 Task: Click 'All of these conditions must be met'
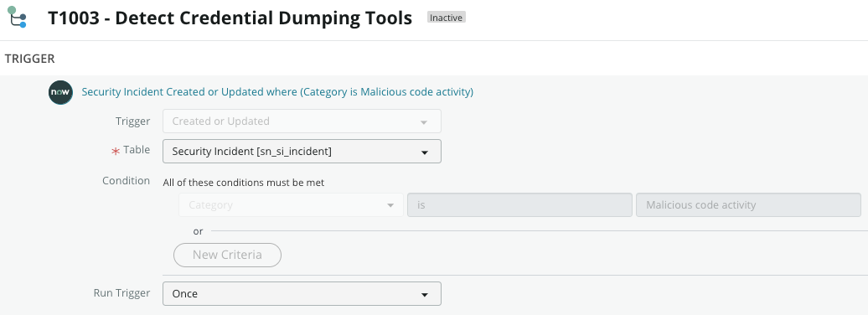tap(244, 183)
